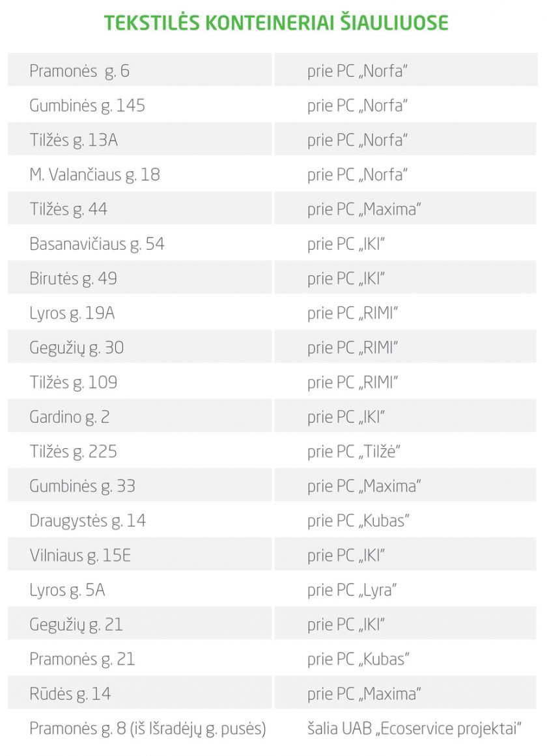This screenshot has width=547, height=756.
Task: Click the "šalia UAB Ecoservice projektai" text
Action: click(x=415, y=729)
